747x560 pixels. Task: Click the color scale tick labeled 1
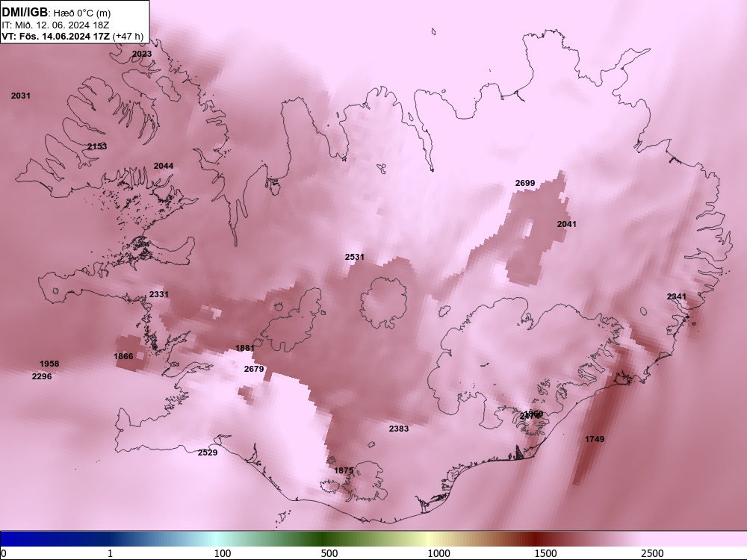110,553
